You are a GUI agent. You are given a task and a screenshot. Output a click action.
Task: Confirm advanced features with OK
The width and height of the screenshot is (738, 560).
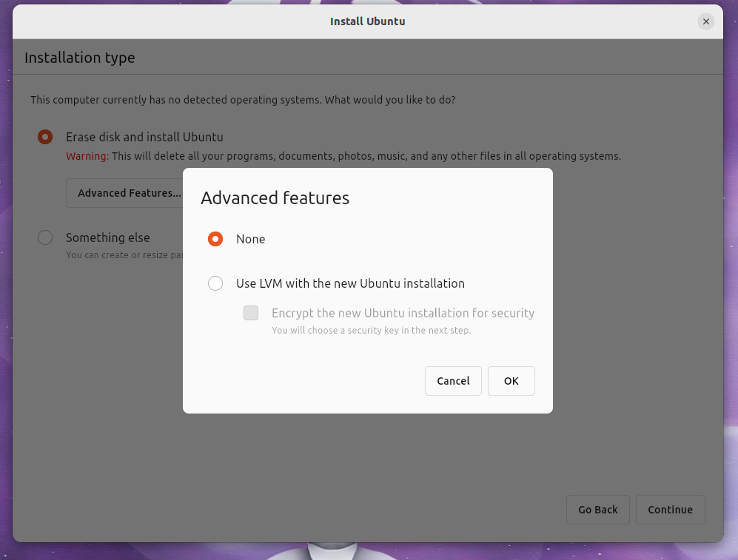click(511, 380)
